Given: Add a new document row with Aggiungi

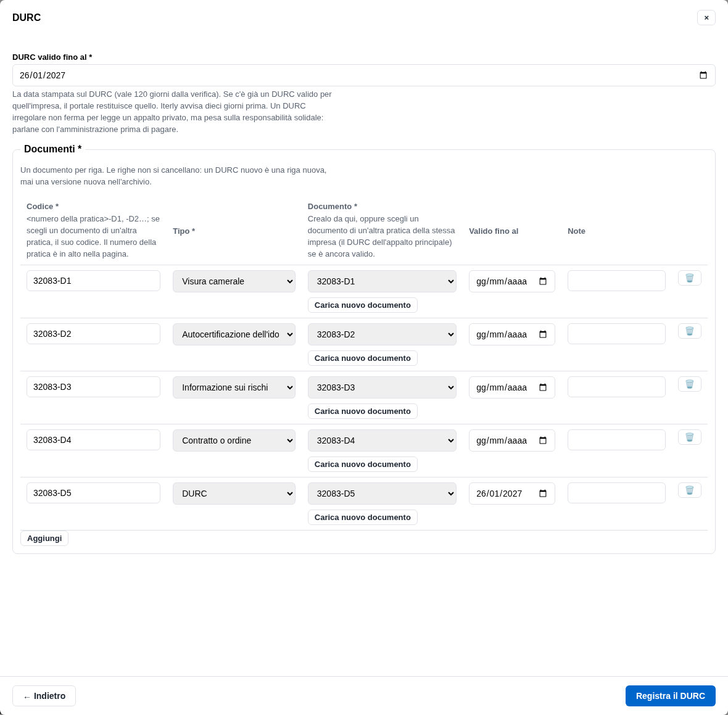Looking at the screenshot, I should (x=44, y=538).
